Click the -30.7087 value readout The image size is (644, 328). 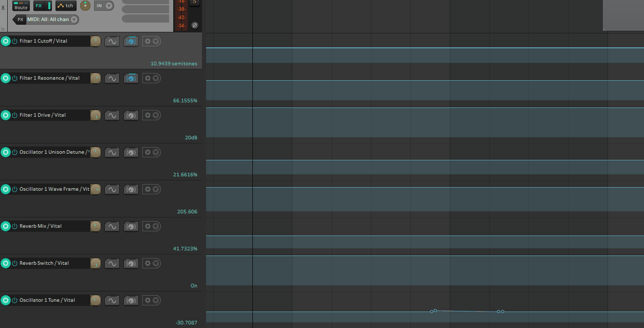187,323
